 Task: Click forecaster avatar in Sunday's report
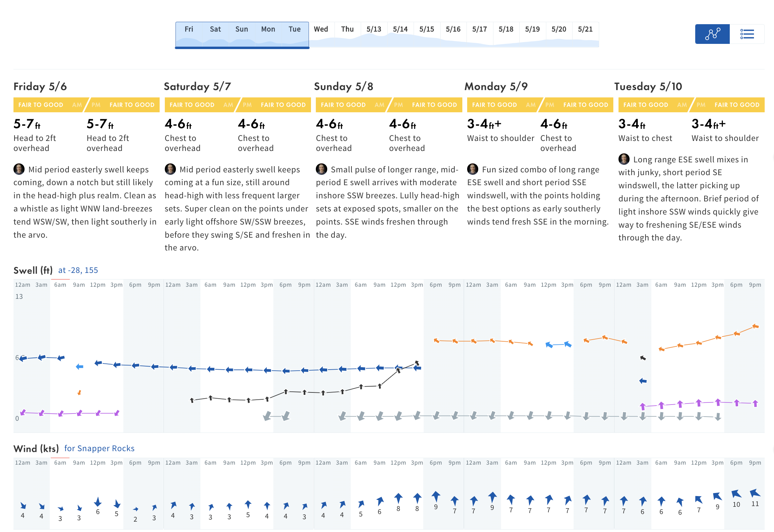point(321,169)
